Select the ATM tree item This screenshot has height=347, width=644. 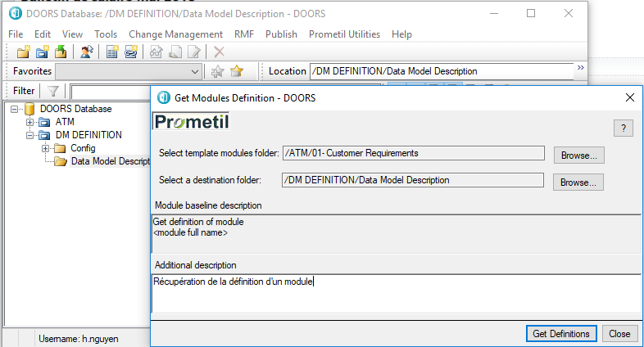[65, 122]
